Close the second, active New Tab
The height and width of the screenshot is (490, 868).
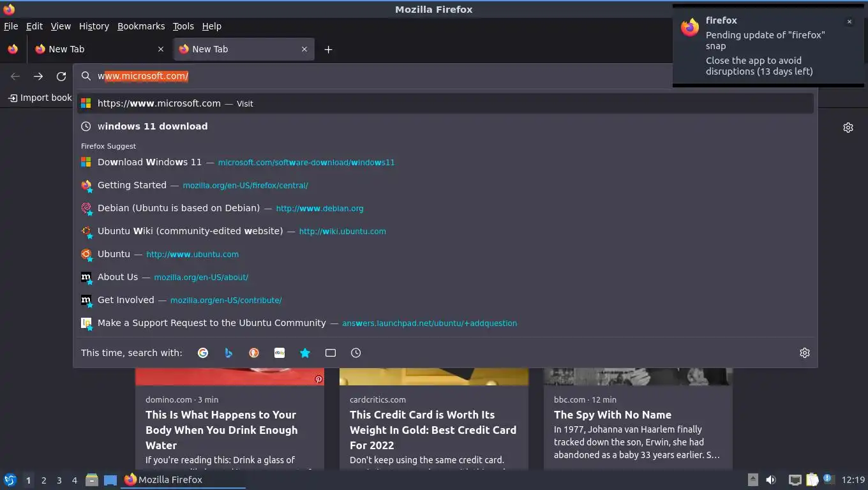click(304, 49)
